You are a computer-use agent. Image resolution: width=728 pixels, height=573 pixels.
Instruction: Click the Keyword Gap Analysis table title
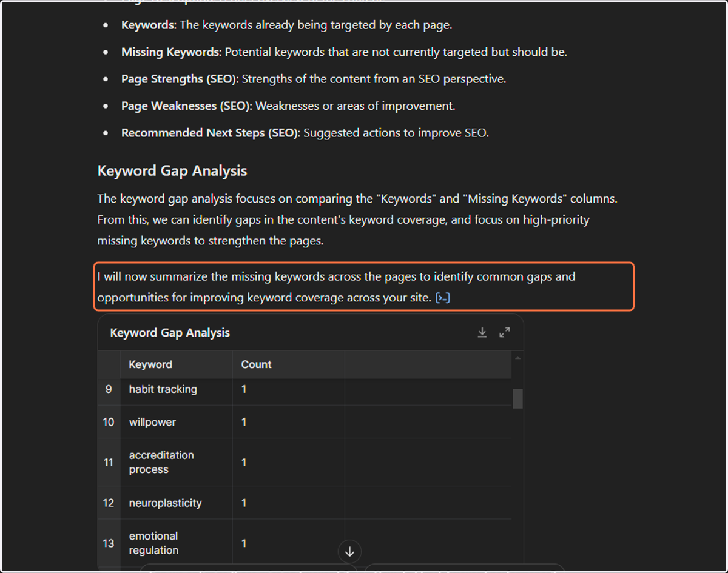[170, 333]
